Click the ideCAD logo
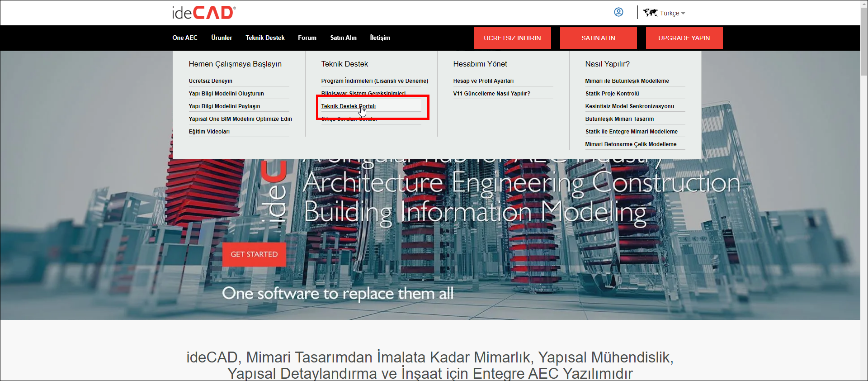The image size is (868, 381). [x=204, y=13]
